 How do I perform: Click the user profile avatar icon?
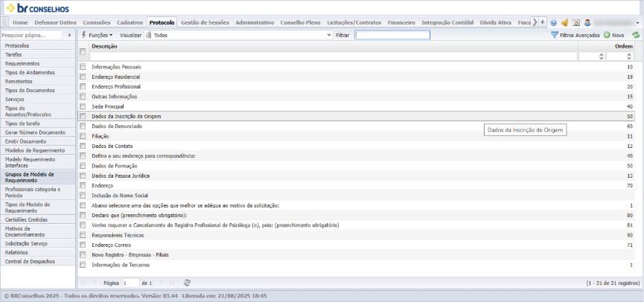(587, 23)
